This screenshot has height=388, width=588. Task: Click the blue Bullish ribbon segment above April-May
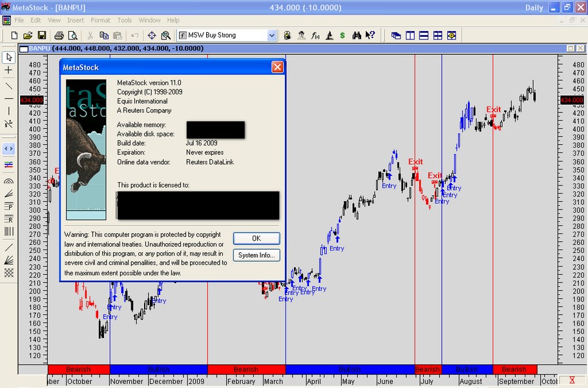click(x=350, y=369)
